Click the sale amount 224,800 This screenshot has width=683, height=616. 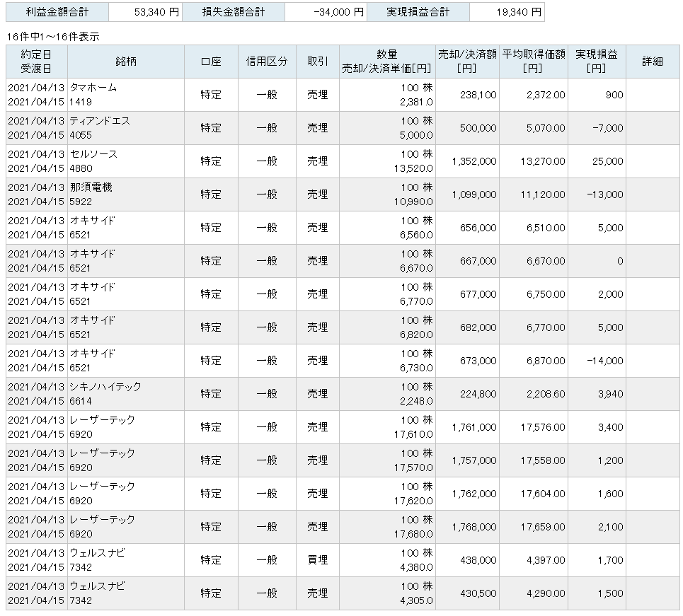[478, 394]
